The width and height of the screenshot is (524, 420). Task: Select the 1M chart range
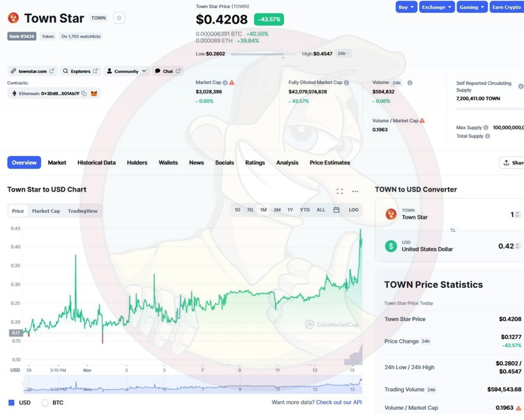(263, 210)
